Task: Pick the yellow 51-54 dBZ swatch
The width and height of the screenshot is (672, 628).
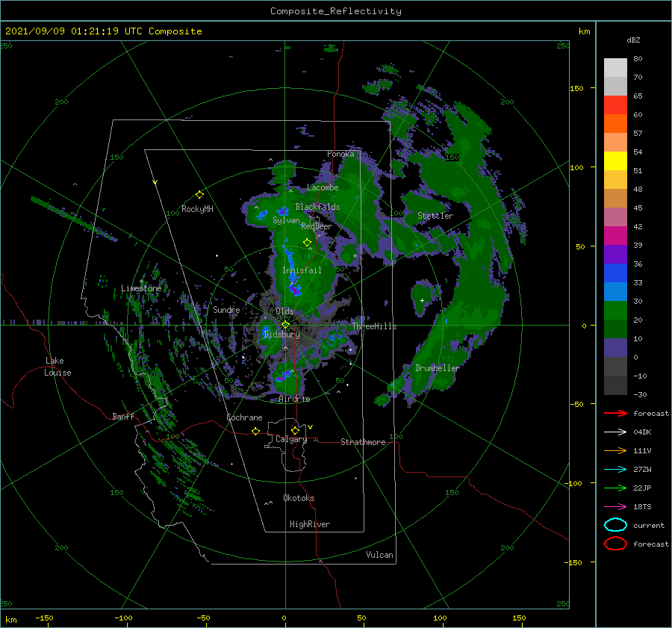Action: (x=615, y=161)
